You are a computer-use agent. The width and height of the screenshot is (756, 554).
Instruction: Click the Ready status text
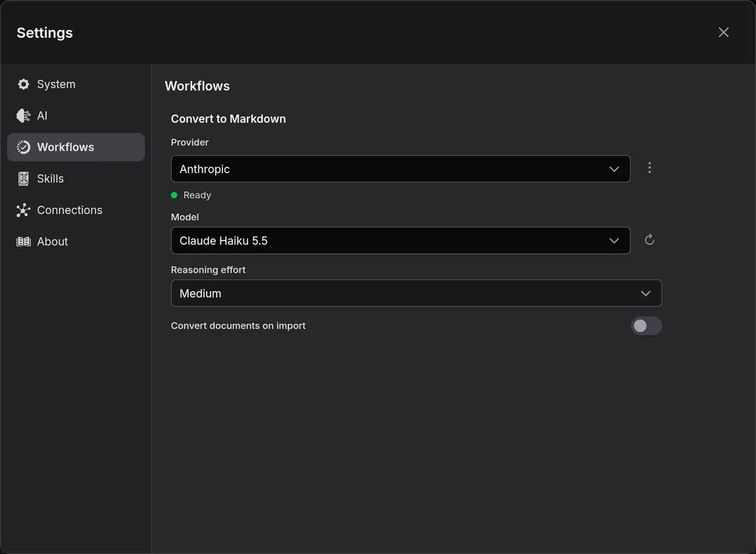[x=197, y=195]
